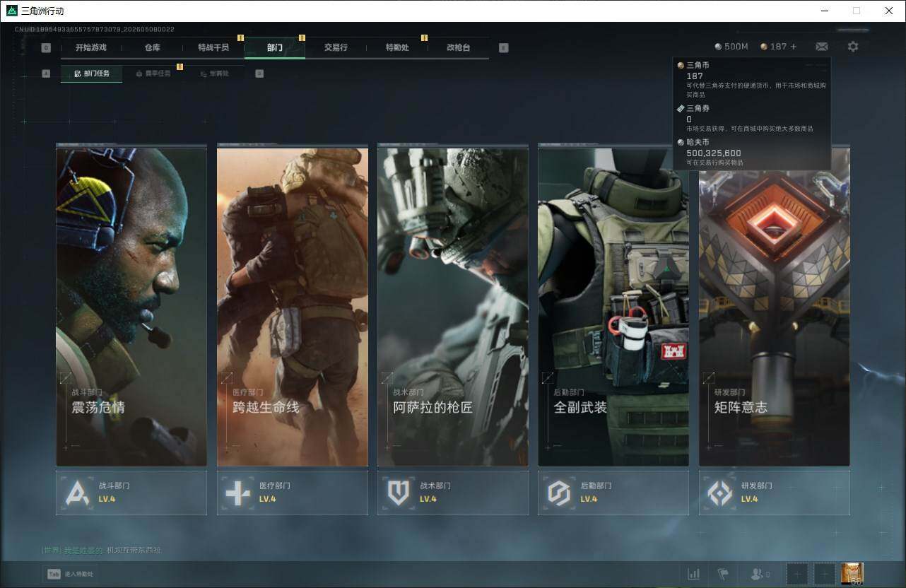Click the CN UID text at top left
Image resolution: width=906 pixels, height=588 pixels.
pos(95,30)
